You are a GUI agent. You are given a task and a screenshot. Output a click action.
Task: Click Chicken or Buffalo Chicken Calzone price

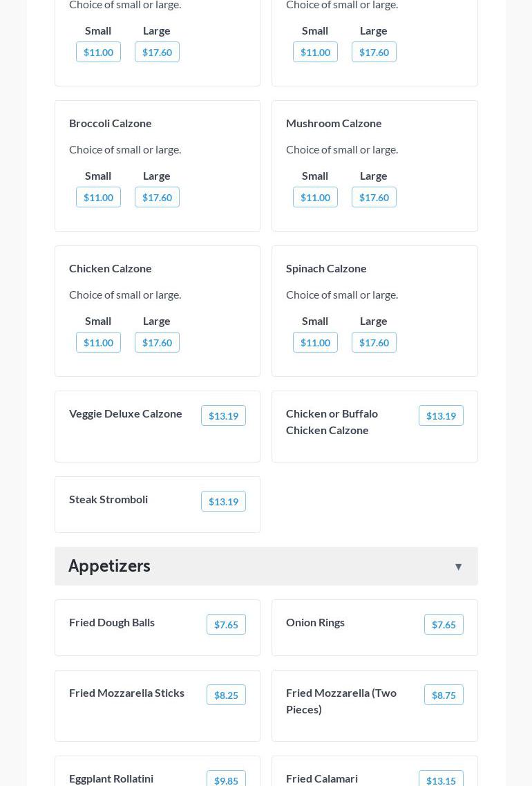[x=441, y=416]
